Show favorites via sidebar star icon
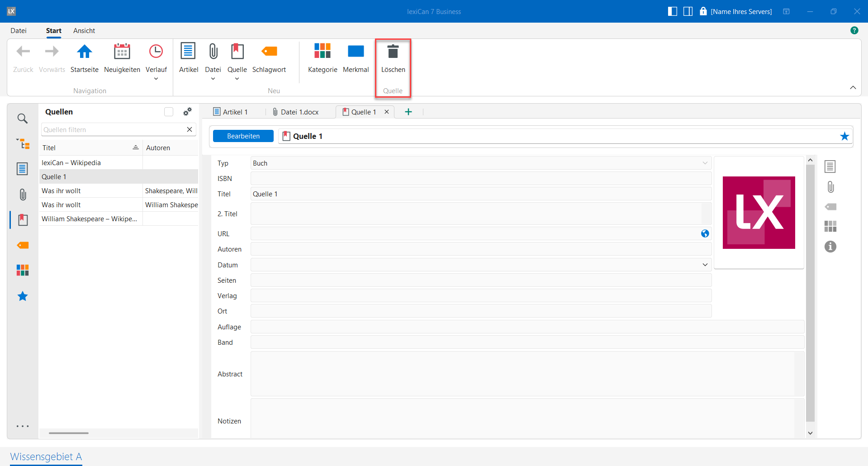This screenshot has height=466, width=868. (22, 296)
